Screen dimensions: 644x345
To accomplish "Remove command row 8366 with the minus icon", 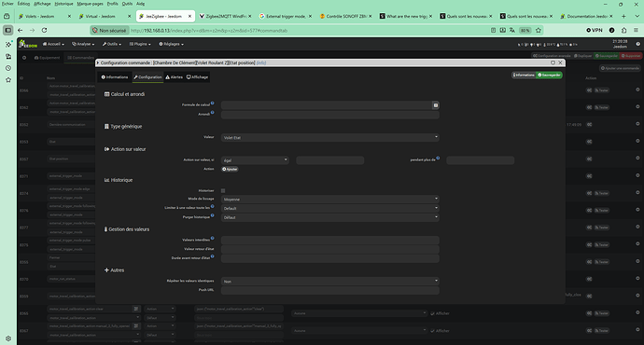I will pyautogui.click(x=637, y=90).
